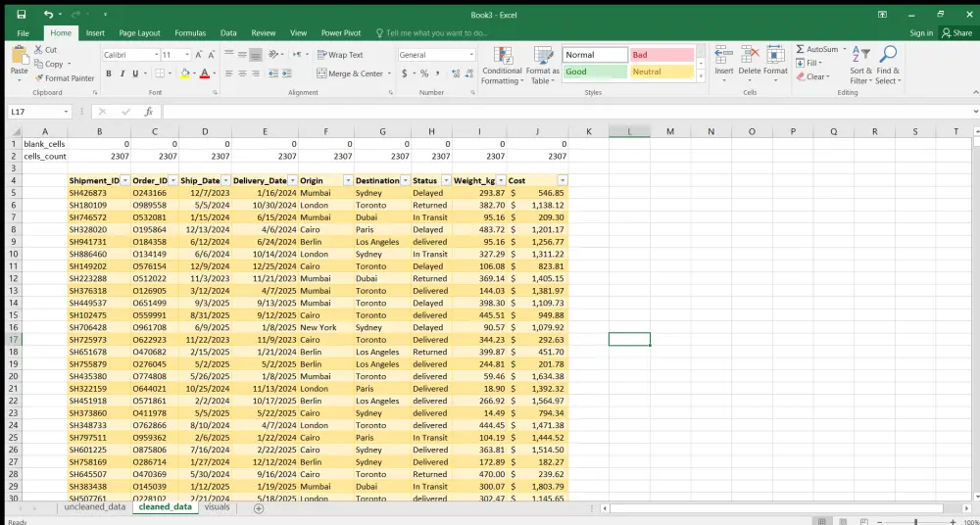Click the Fill down icon

(x=800, y=63)
